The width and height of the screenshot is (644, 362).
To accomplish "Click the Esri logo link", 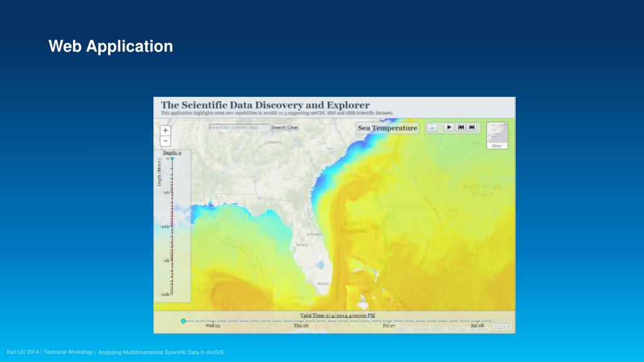I will tap(502, 326).
